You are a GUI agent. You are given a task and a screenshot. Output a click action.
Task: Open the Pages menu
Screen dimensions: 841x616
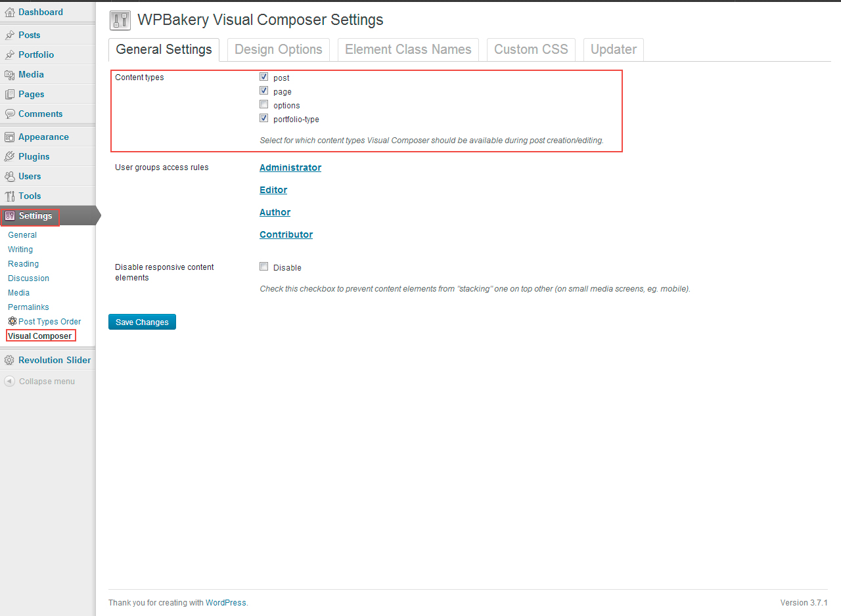[x=32, y=94]
